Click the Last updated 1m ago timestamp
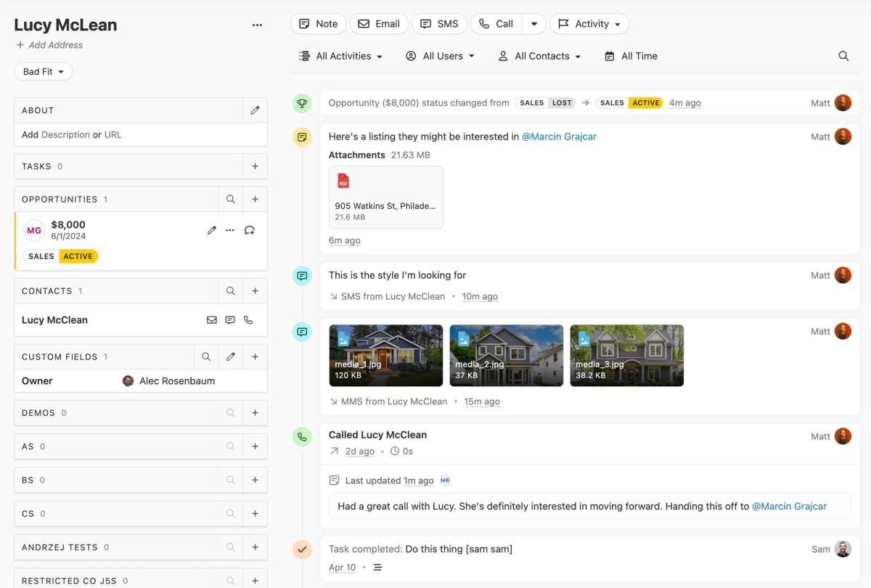The width and height of the screenshot is (871, 588). click(x=419, y=481)
